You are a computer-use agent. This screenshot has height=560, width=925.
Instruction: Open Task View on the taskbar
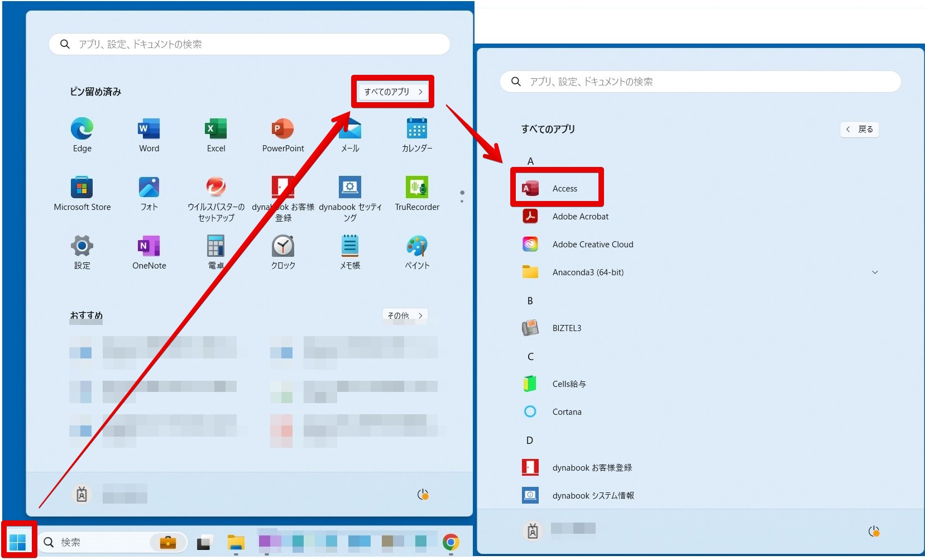click(x=205, y=542)
